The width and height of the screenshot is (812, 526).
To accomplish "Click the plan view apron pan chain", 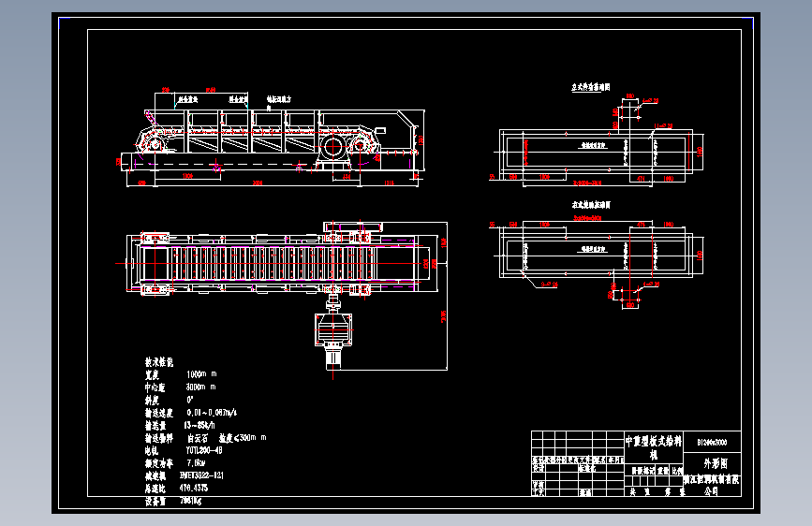I will 272,264.
